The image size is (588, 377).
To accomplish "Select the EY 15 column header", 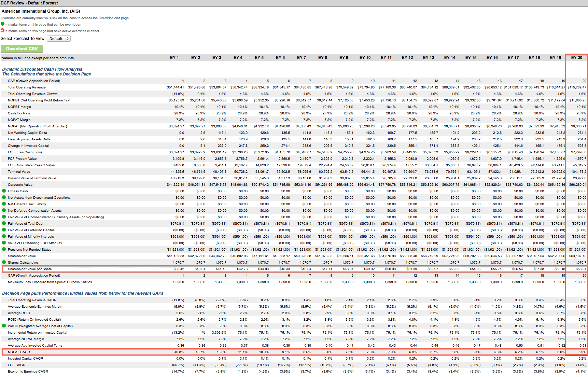I will pyautogui.click(x=471, y=58).
